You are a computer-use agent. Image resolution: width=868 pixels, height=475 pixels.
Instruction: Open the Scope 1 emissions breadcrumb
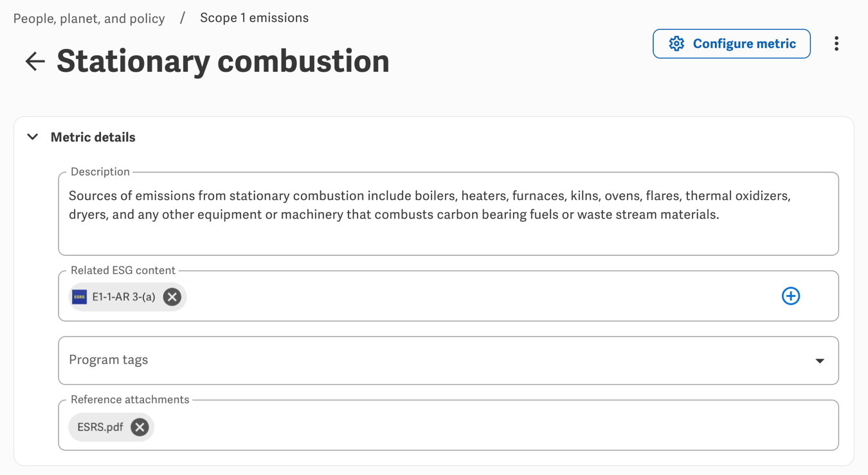[x=254, y=18]
